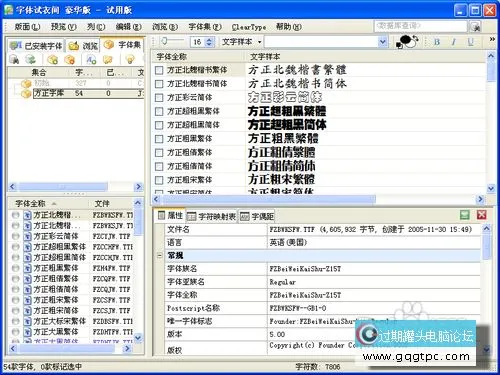Close the properties panel with red X icon
This screenshot has width=500, height=375.
(481, 215)
